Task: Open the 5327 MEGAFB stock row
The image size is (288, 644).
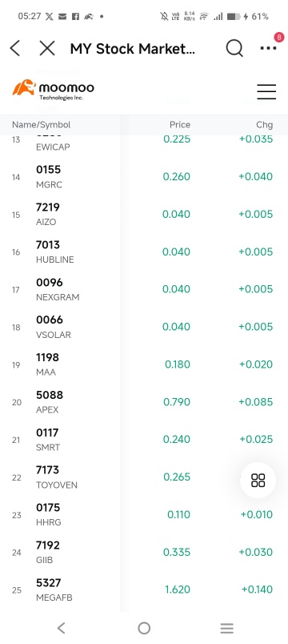Action: (144, 590)
